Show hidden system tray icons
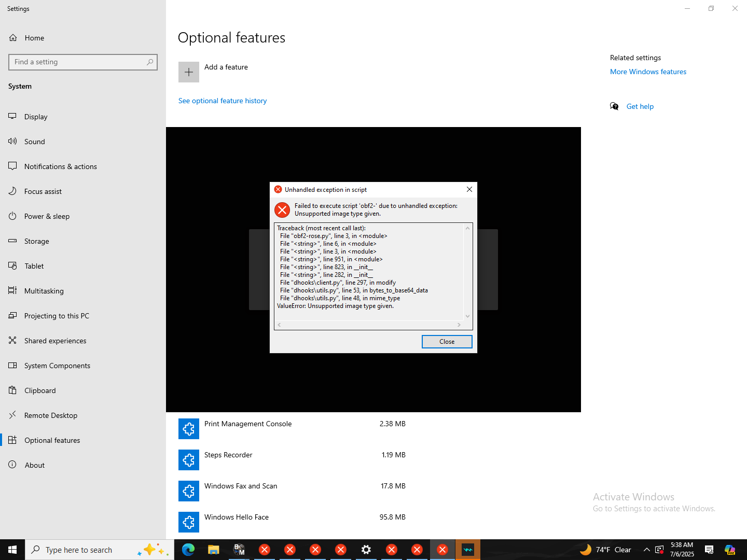This screenshot has height=560, width=747. (x=646, y=550)
